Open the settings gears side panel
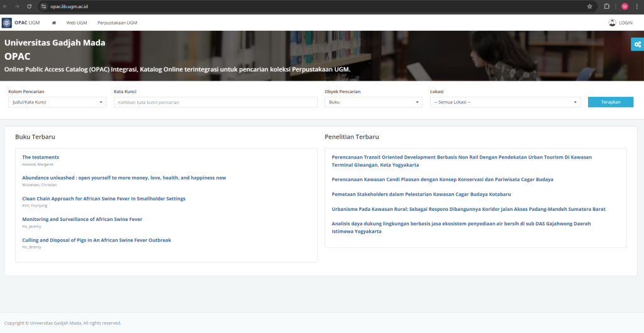This screenshot has height=333, width=644. click(x=637, y=44)
